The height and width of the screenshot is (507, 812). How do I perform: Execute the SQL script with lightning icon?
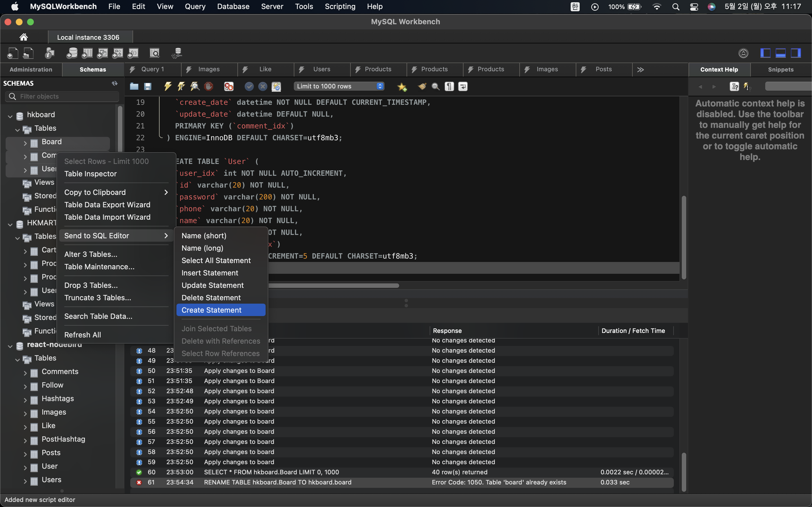pyautogui.click(x=167, y=86)
